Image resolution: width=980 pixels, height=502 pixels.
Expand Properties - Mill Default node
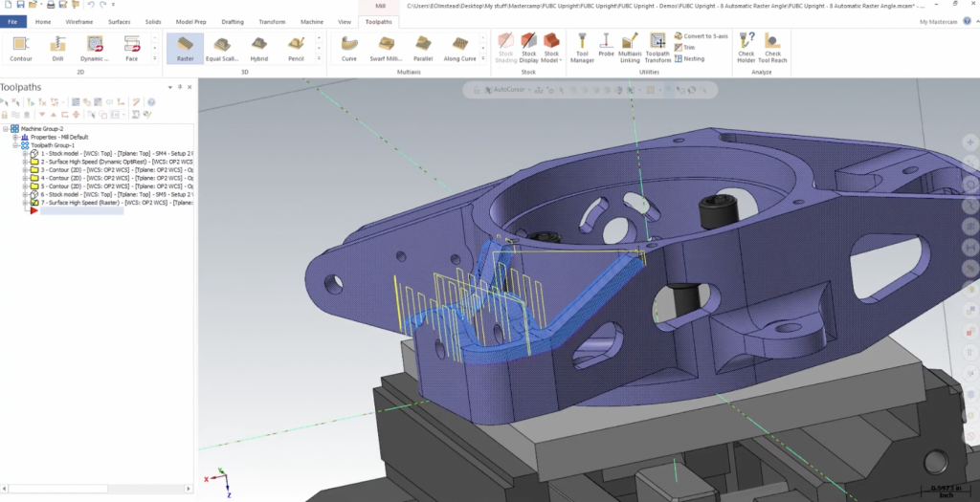click(x=15, y=137)
